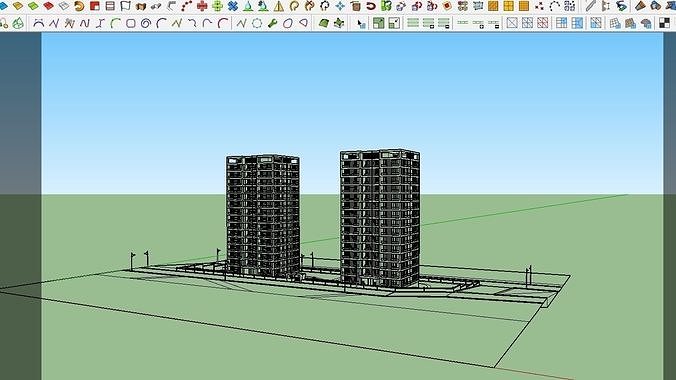Click the blue swirl icon near the pencil

tap(621, 6)
